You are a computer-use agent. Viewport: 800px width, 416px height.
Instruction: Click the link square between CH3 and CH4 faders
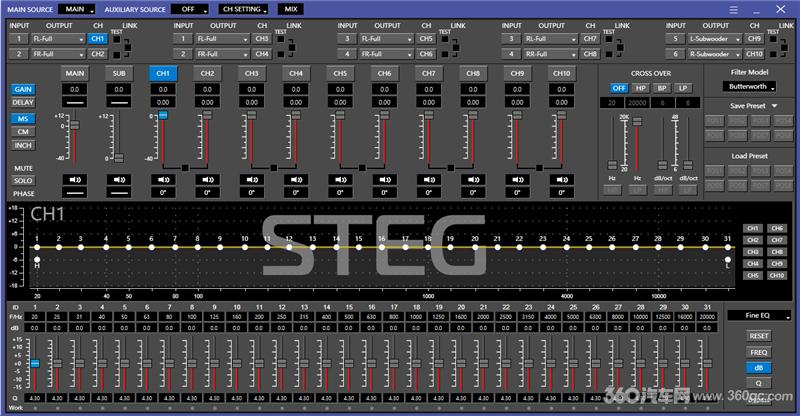[273, 168]
